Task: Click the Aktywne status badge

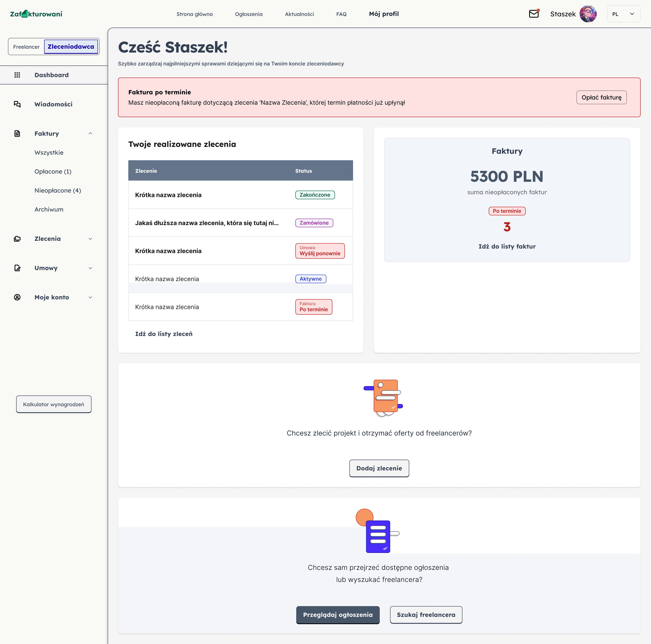Action: pos(311,279)
